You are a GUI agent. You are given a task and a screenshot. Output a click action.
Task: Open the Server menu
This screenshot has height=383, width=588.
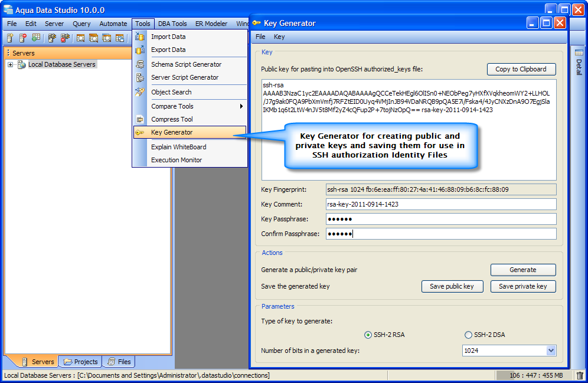click(54, 24)
